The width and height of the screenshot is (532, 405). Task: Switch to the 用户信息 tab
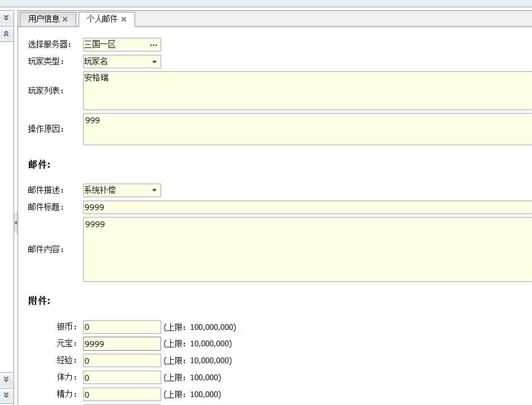point(44,19)
